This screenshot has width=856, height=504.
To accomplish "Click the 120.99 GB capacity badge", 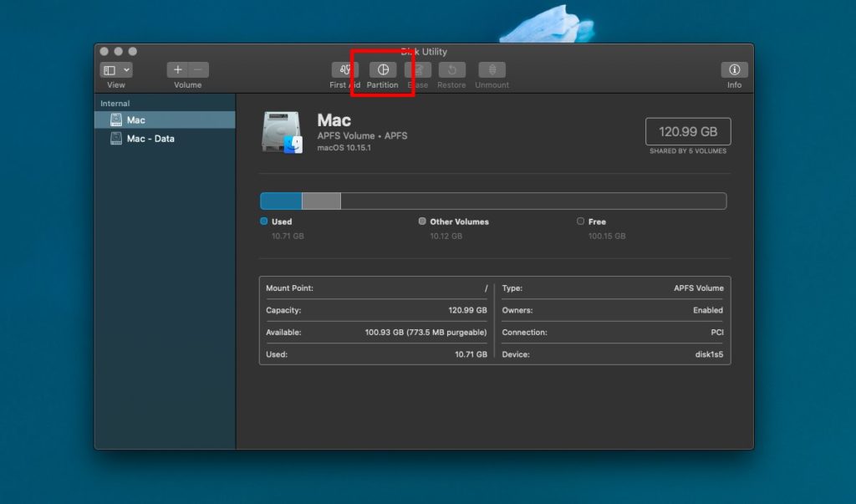I will tap(687, 130).
